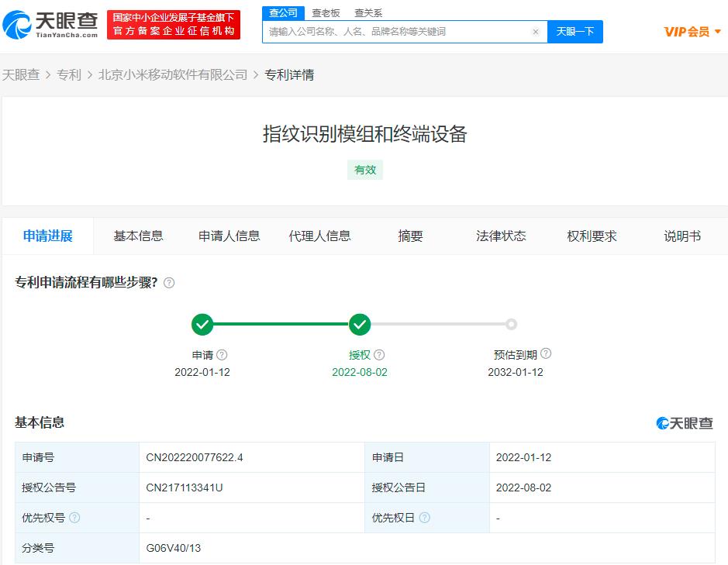Switch to the 法律状态 tab

[501, 236]
